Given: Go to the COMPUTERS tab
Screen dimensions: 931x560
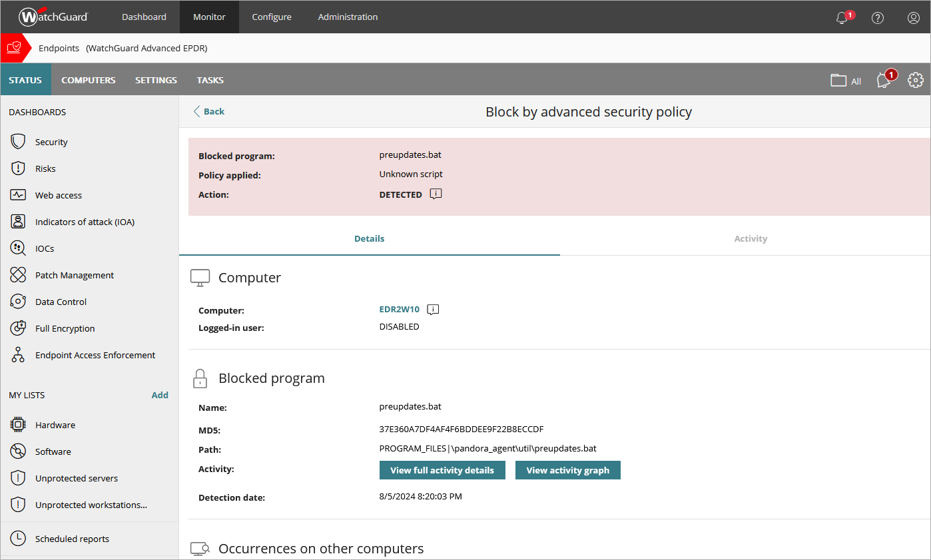Looking at the screenshot, I should click(88, 80).
